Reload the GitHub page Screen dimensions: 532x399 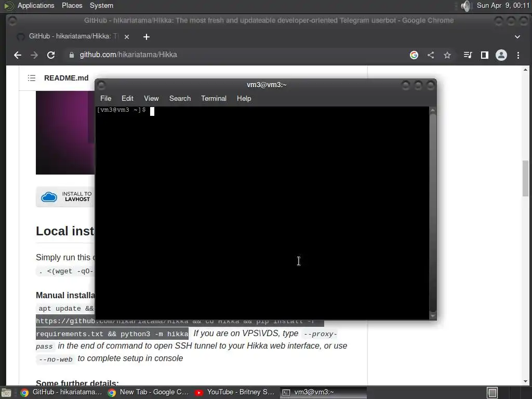[x=51, y=55]
